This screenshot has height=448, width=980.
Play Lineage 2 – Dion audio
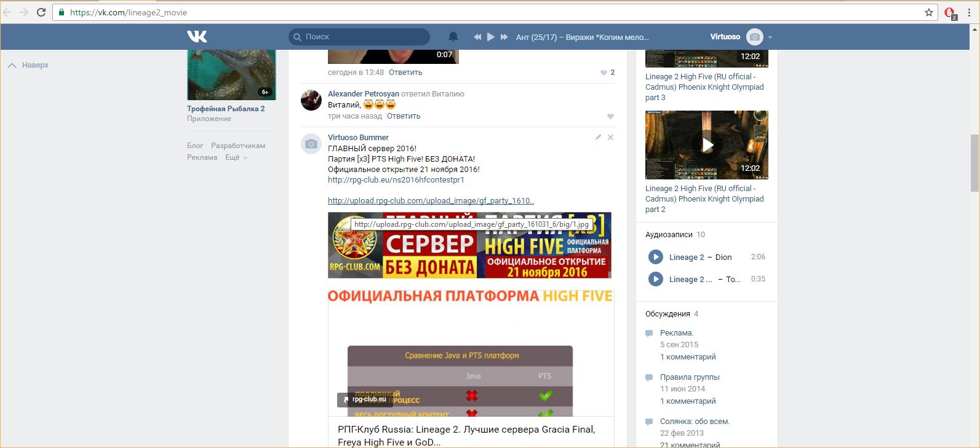tap(656, 257)
